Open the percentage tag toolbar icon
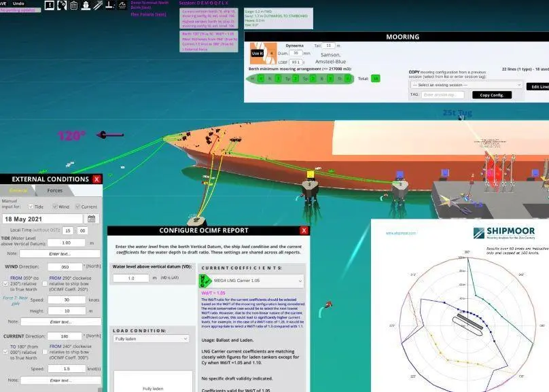 (62, 5)
